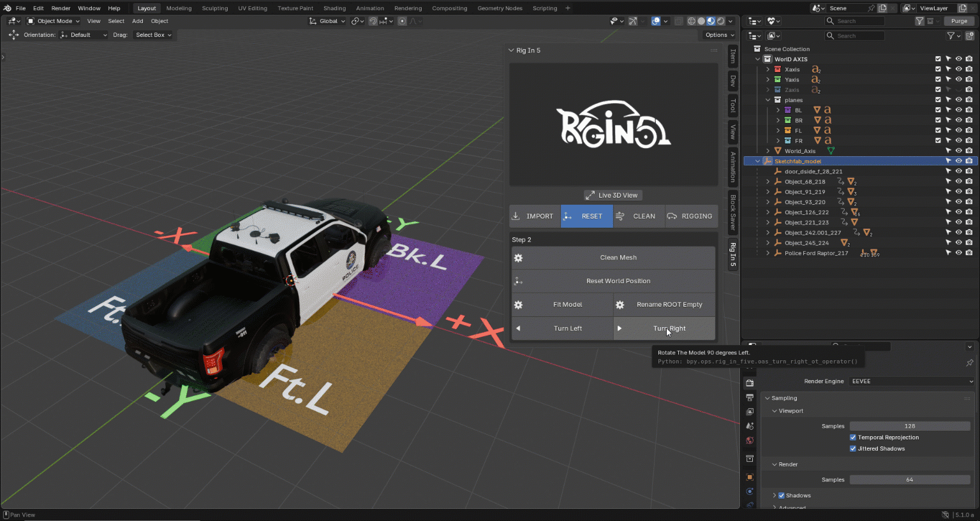Screen dimensions: 980x521
Task: Open the Object Mode dropdown
Action: (53, 21)
